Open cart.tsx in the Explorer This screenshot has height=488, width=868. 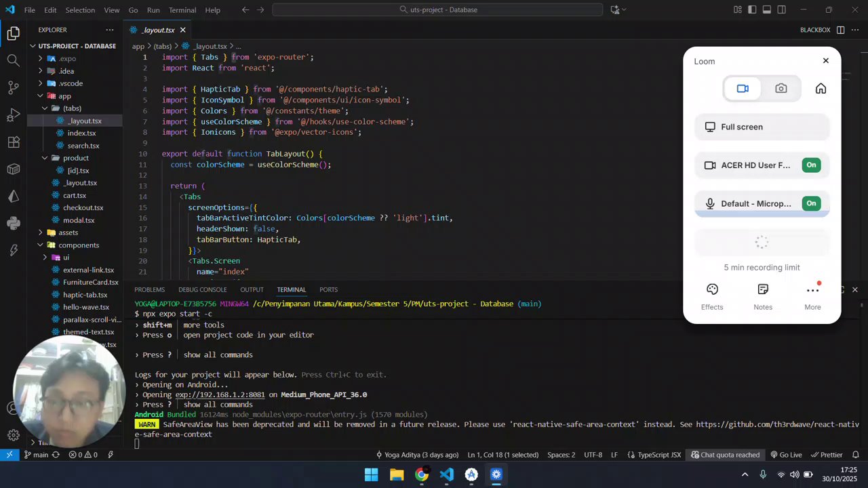coord(75,195)
